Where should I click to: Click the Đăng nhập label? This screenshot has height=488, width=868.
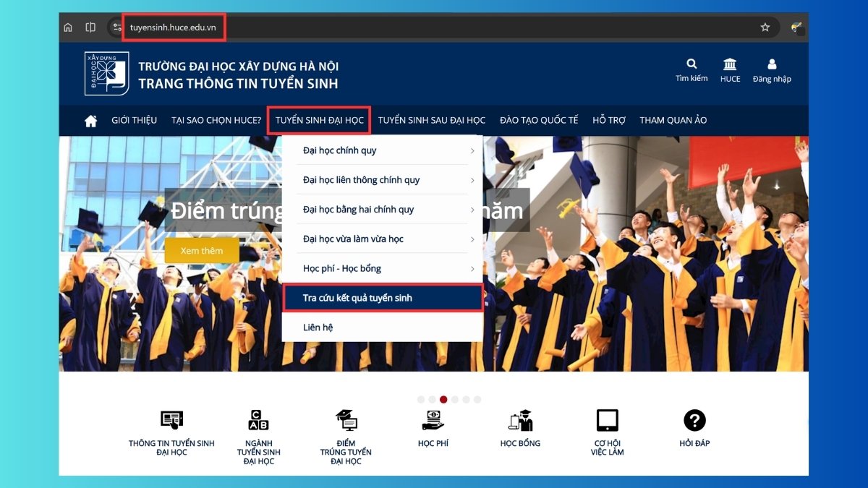click(x=772, y=79)
